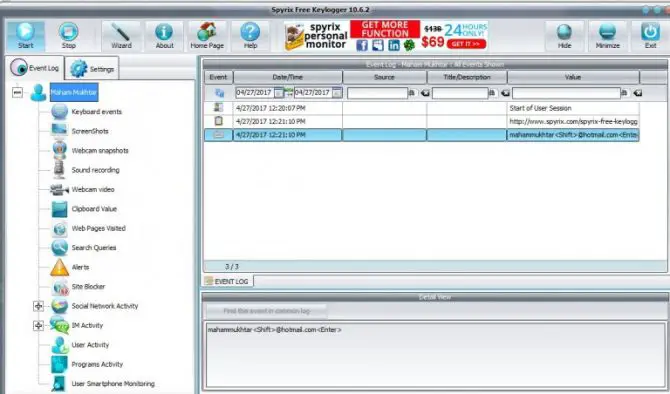Switch to the Settings tab
Screen dimensions: 670x394
click(x=92, y=68)
